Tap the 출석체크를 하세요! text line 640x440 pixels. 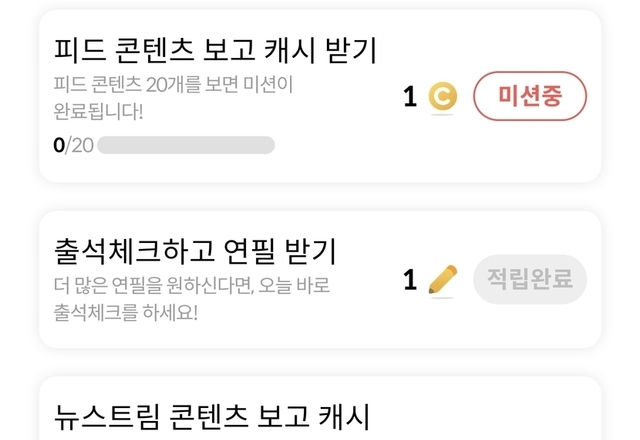click(126, 311)
